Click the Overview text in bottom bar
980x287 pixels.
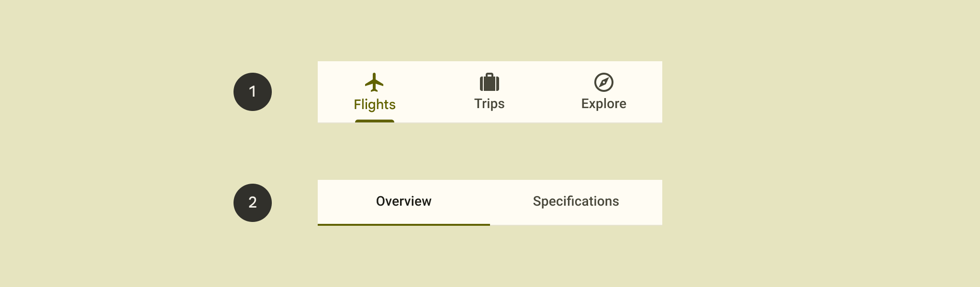pos(403,202)
